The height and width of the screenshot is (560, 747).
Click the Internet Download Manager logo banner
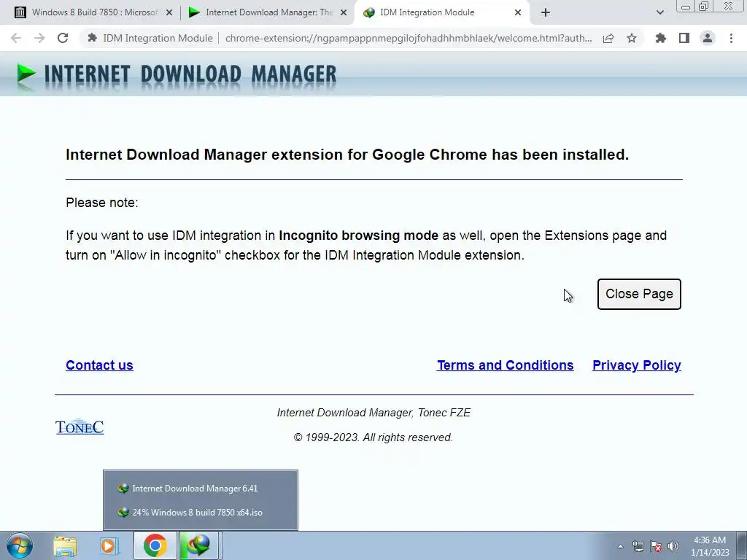click(177, 75)
